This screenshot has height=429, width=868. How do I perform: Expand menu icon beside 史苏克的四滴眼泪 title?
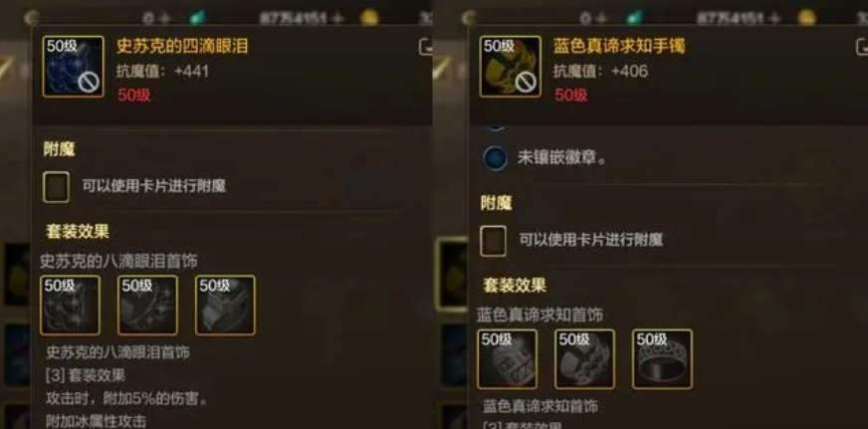coord(426,47)
